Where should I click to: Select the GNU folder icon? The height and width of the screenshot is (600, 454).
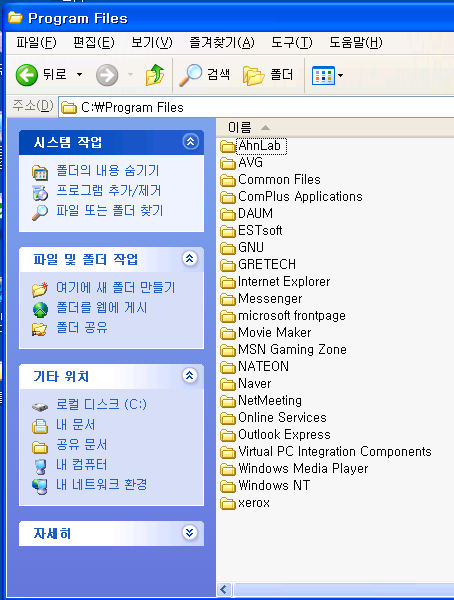tap(228, 248)
